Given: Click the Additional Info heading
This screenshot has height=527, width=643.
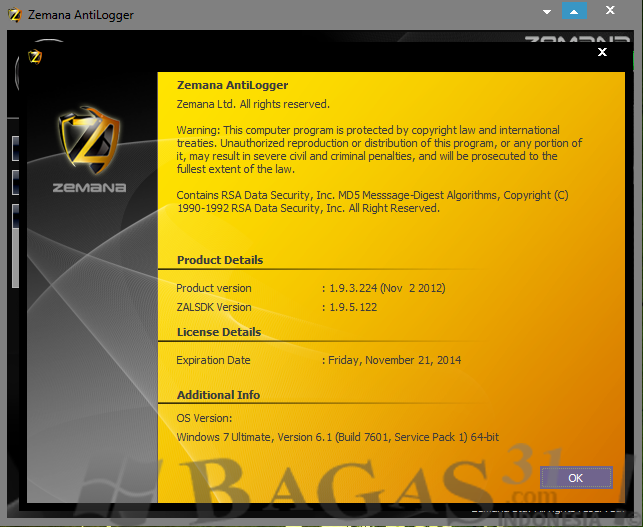Looking at the screenshot, I should [x=218, y=395].
